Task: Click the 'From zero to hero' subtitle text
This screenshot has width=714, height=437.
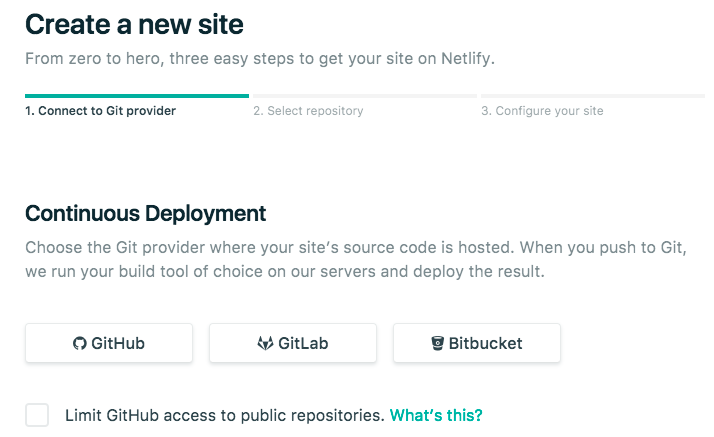Action: coord(260,58)
